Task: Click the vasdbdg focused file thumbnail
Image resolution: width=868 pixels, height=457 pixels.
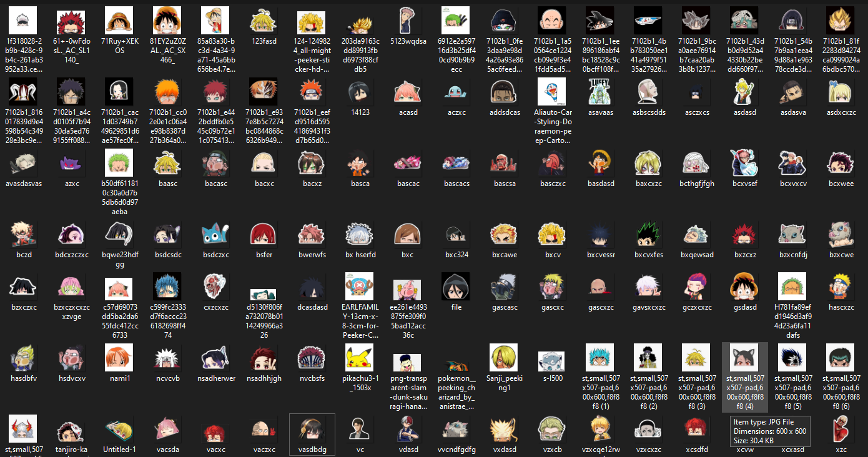Action: coord(311,429)
